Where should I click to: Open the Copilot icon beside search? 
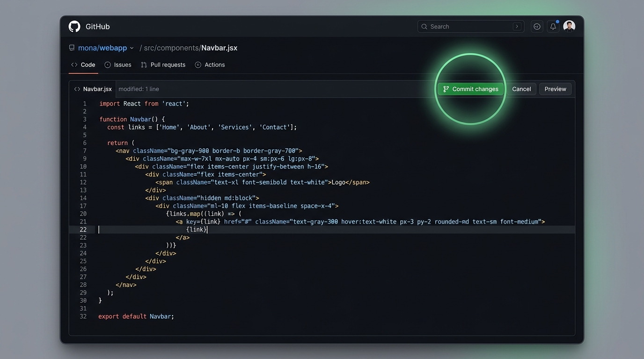pyautogui.click(x=537, y=27)
